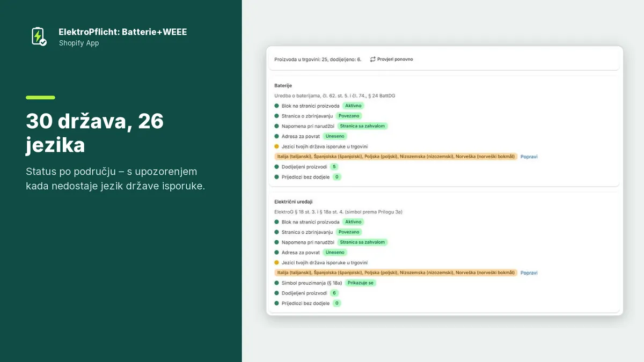Click 'Napomena pri narudžbi' under Električni uređaji
Viewport: 644px width, 362px height.
(x=308, y=242)
